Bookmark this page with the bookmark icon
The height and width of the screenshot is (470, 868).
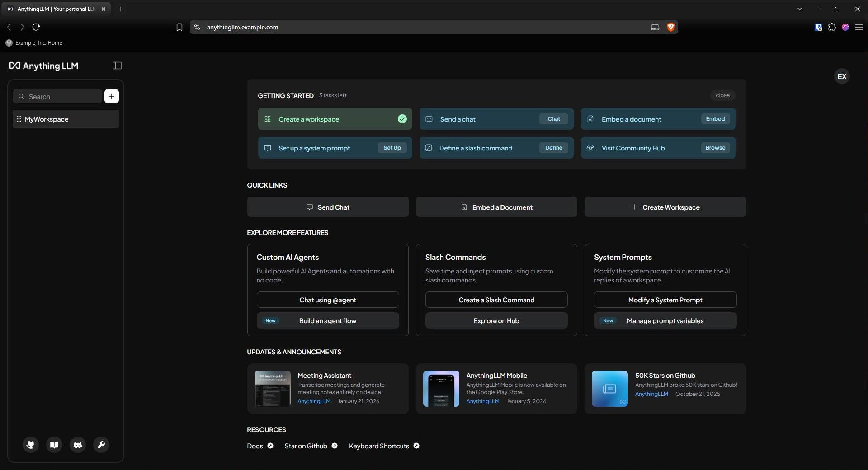coord(179,27)
